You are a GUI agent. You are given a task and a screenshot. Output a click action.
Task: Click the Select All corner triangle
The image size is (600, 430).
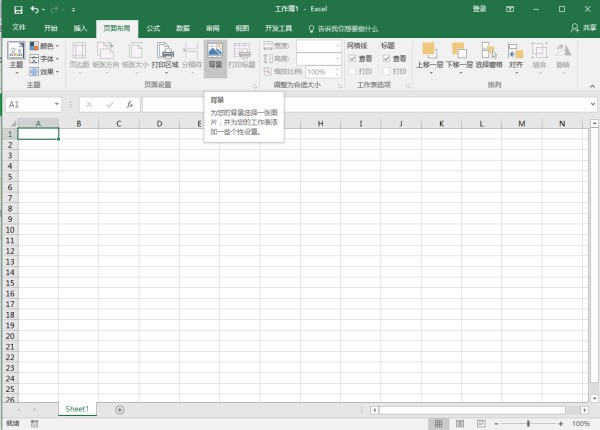tap(11, 124)
